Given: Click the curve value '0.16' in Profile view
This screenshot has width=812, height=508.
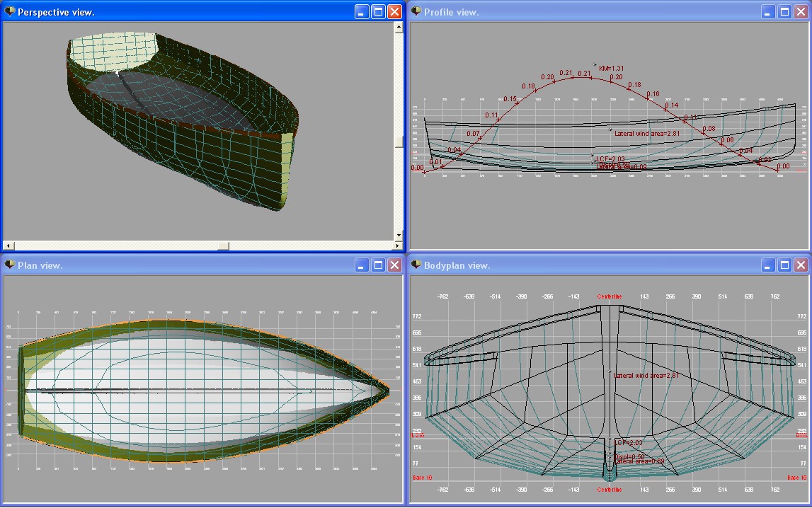Looking at the screenshot, I should tap(653, 94).
